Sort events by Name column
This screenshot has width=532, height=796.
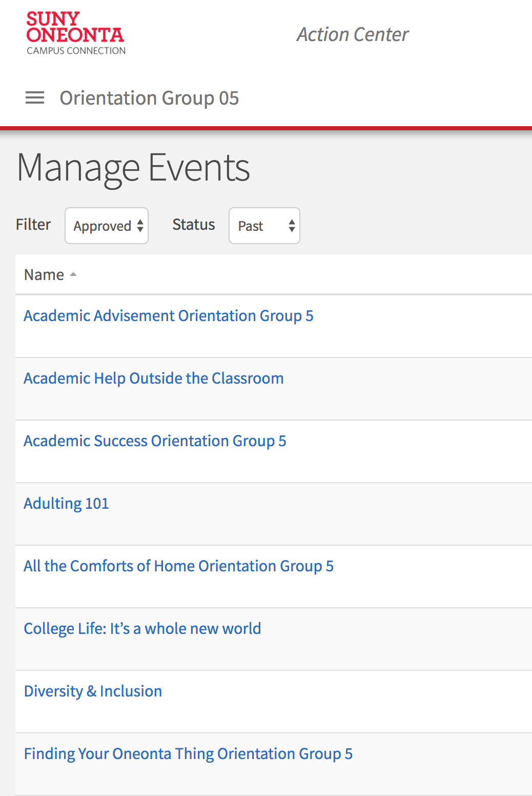click(x=50, y=275)
